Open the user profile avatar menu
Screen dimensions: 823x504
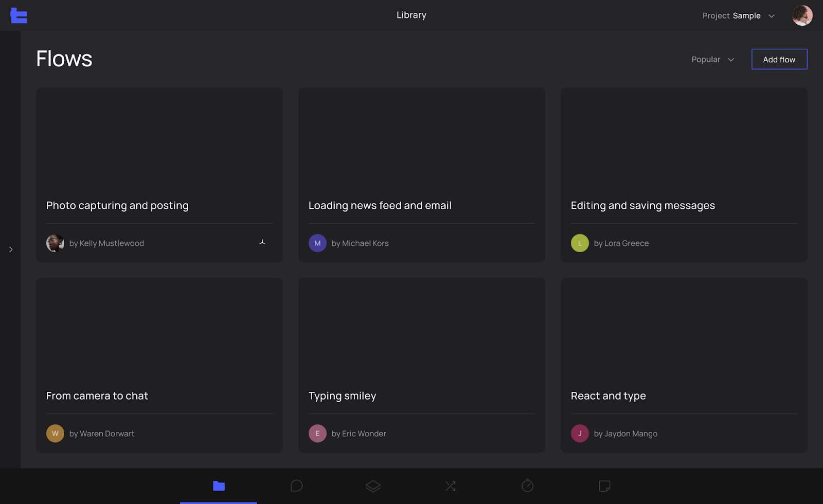tap(802, 15)
